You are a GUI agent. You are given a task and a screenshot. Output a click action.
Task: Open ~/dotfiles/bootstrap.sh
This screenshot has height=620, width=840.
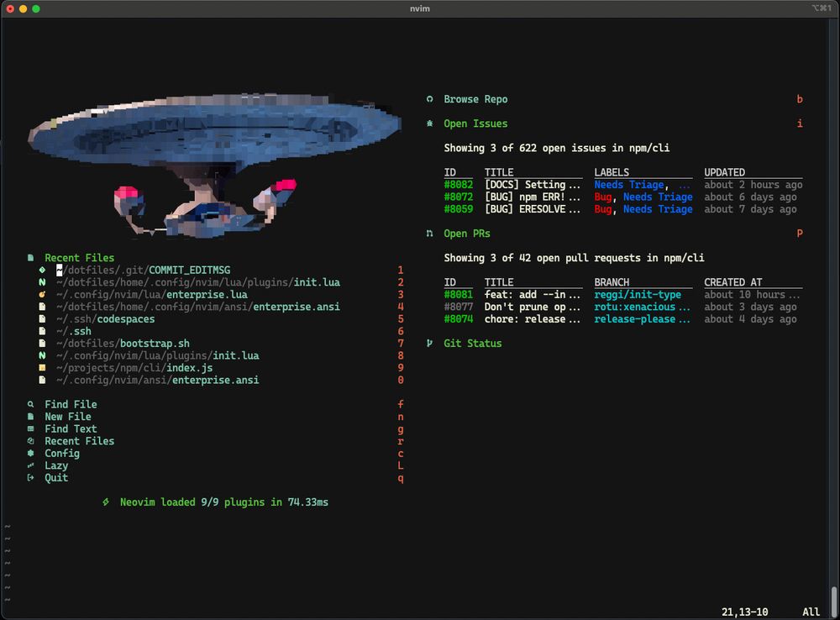[x=123, y=344]
